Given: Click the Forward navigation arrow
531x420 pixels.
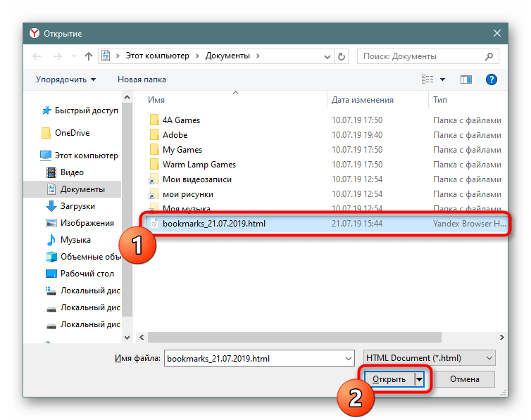Looking at the screenshot, I should pyautogui.click(x=58, y=56).
